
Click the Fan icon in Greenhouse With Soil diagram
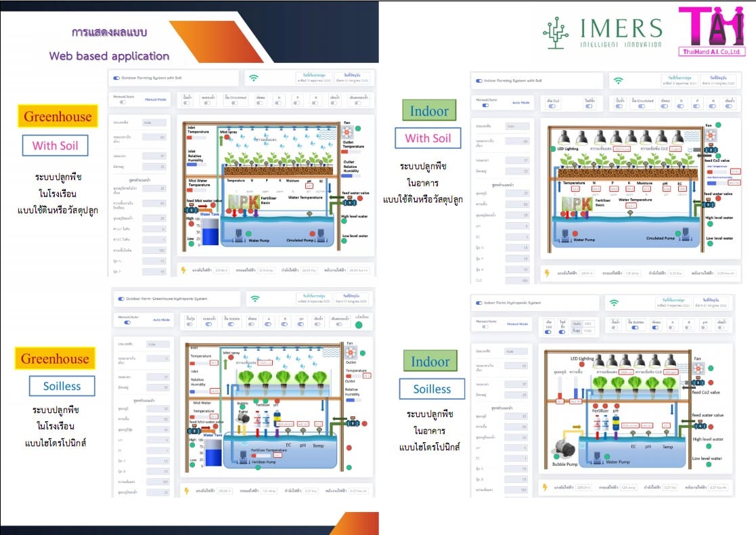[x=347, y=131]
